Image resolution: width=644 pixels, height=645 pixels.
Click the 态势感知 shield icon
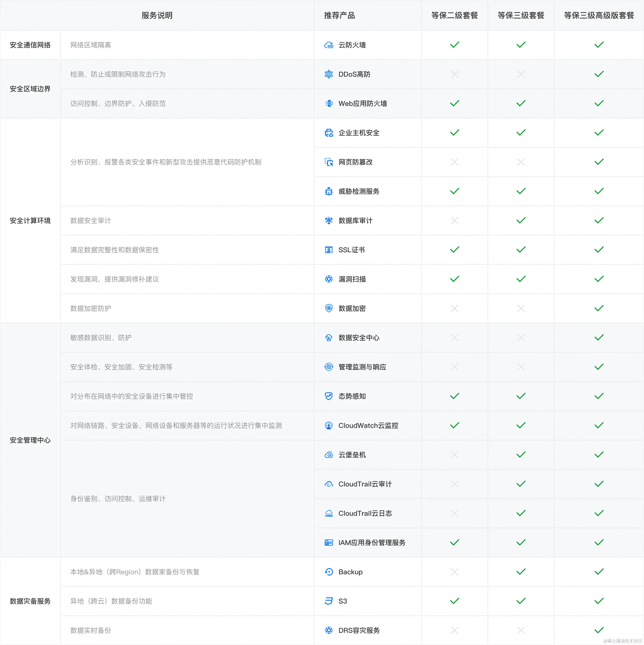(x=329, y=396)
